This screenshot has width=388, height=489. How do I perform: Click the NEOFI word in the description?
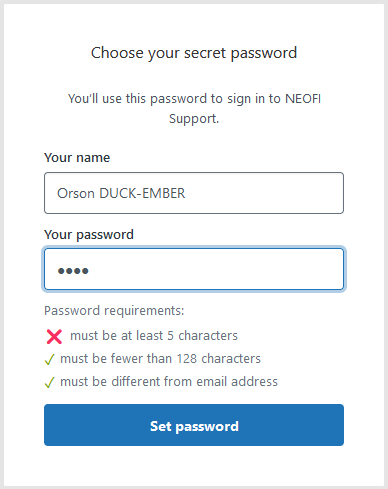click(303, 99)
